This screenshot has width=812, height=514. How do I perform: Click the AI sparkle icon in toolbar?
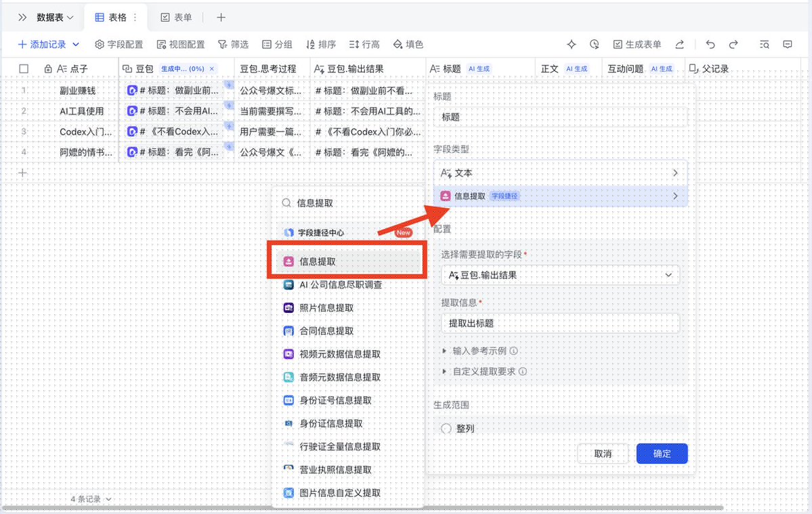point(571,45)
